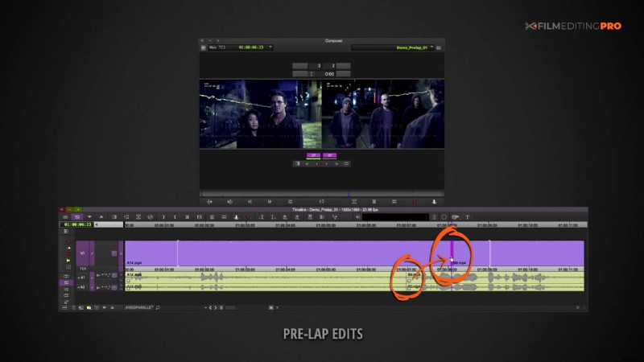Click the Timeline timecode readout 01:00:06:23
Viewport: 644px width, 362px height.
pos(77,224)
